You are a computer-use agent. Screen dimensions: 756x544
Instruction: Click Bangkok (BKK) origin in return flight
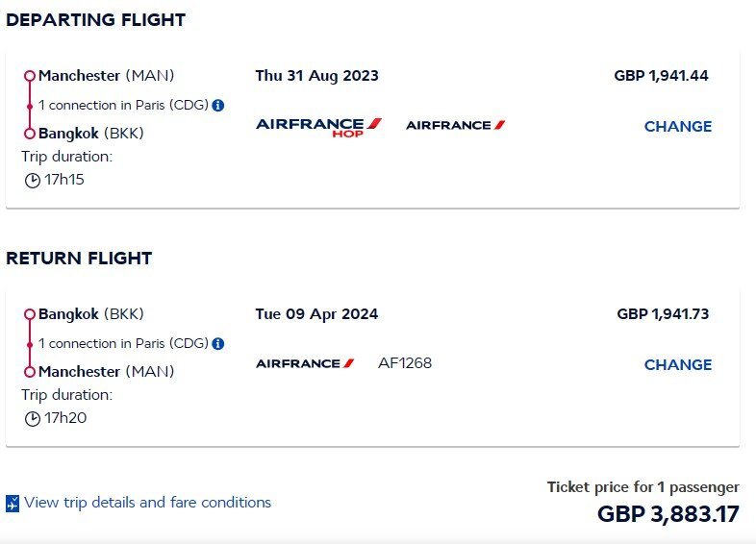pos(91,314)
